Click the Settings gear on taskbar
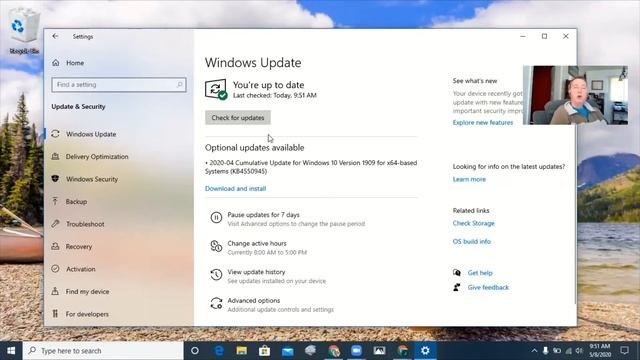Image resolution: width=640 pixels, height=360 pixels. click(x=425, y=351)
